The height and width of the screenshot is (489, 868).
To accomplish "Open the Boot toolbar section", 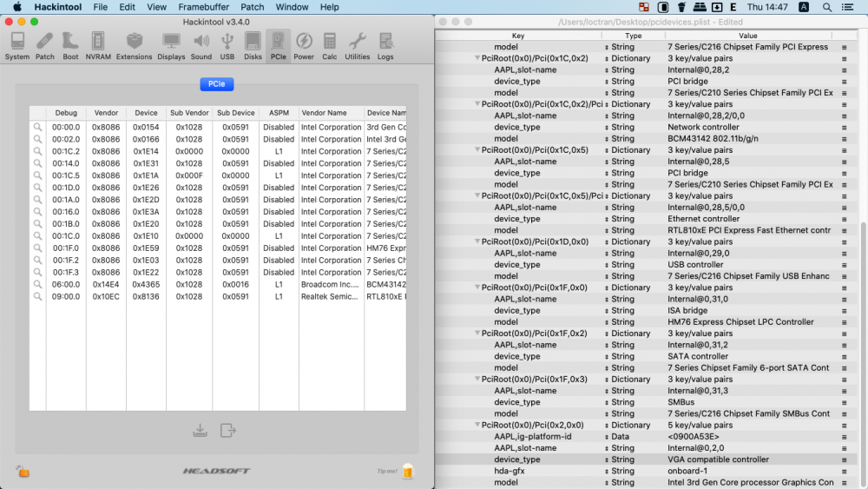I will point(70,46).
